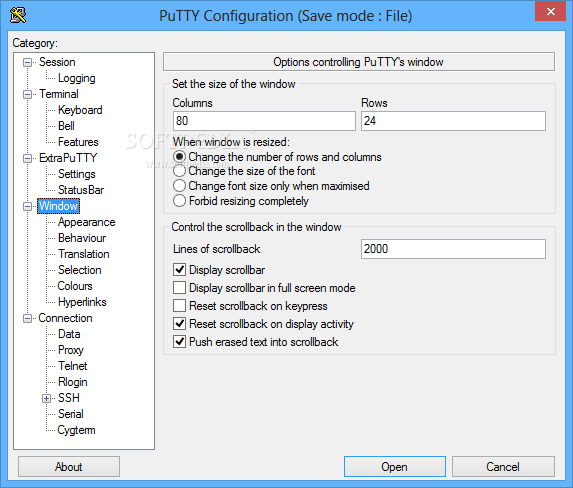Select the ExtraPuTTY category
This screenshot has width=573, height=488.
click(68, 158)
